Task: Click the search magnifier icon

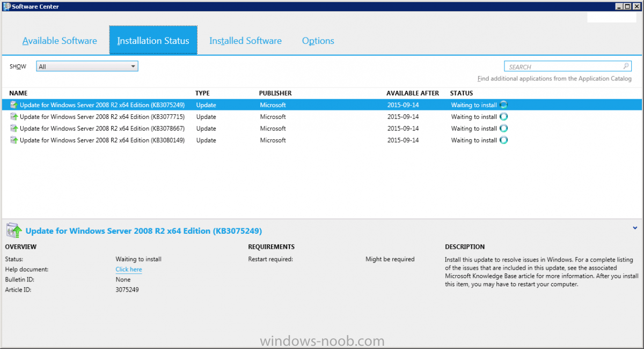Action: (626, 66)
